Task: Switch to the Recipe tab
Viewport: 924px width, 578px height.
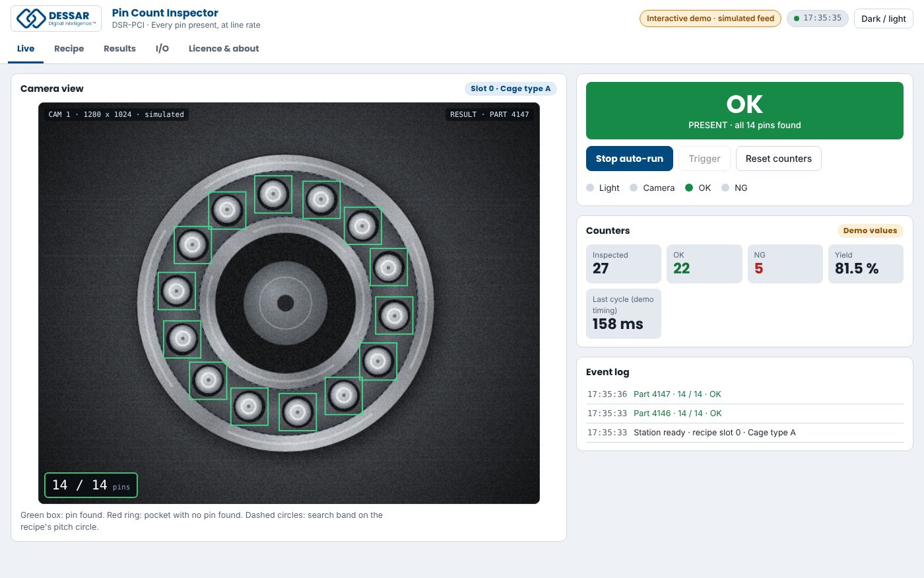Action: [69, 48]
